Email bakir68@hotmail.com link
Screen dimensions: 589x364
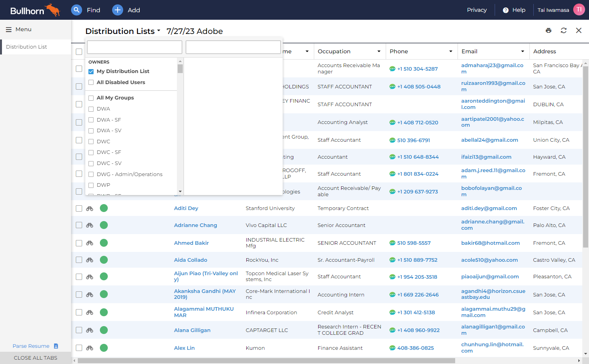490,243
